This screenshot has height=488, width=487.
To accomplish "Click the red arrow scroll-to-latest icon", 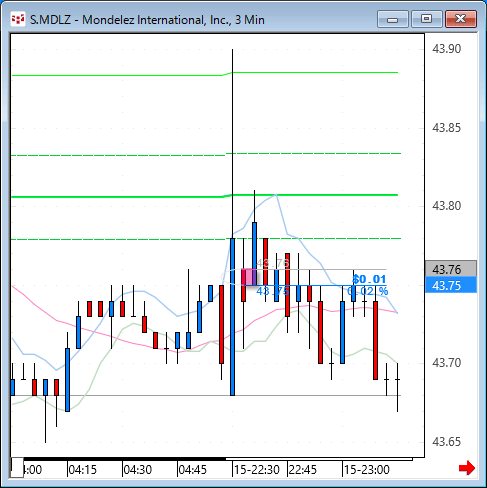I will click(x=467, y=468).
